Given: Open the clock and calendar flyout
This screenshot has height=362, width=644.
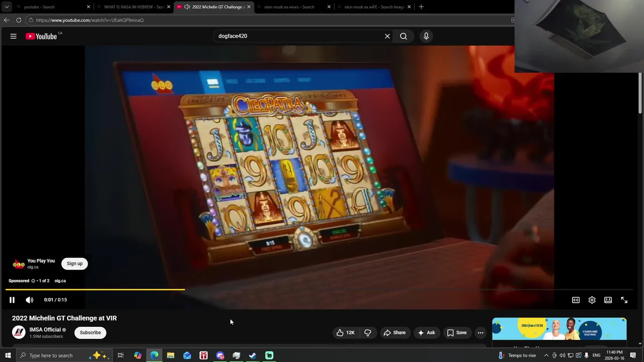Looking at the screenshot, I should (x=614, y=355).
